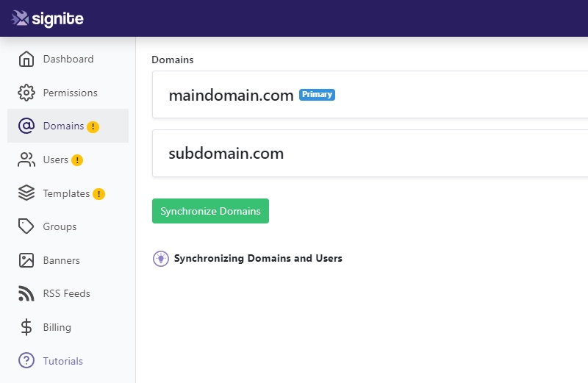Open the Dashboard home icon
The width and height of the screenshot is (588, 383).
[26, 60]
